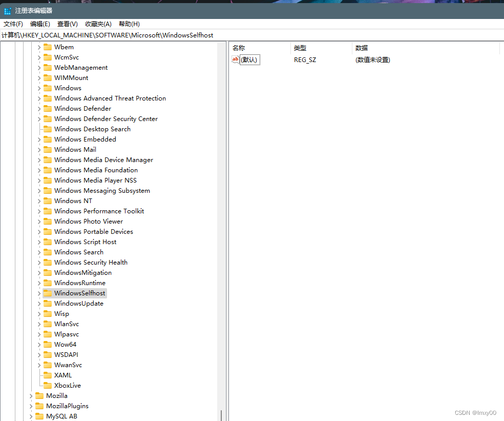Expand the WwanSvc node

39,365
